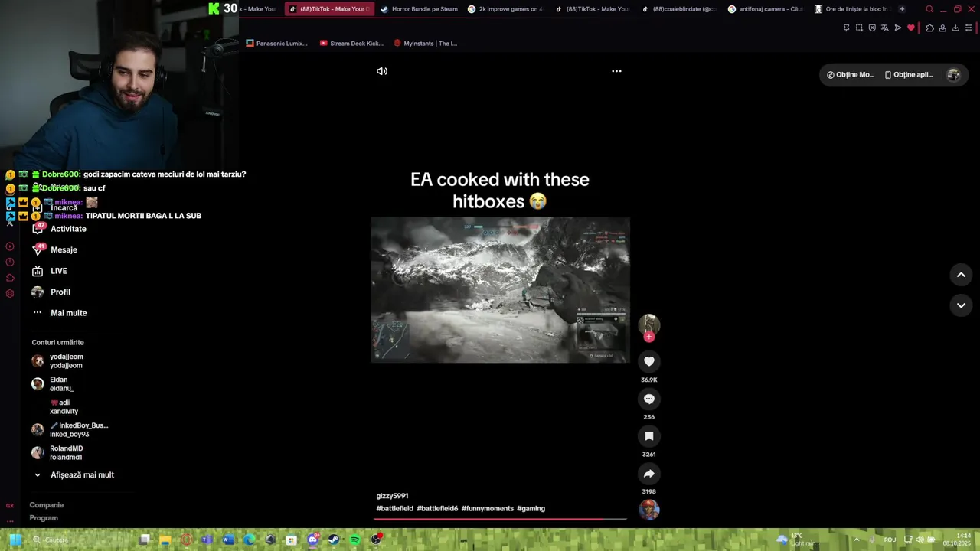Screen dimensions: 980x551
Task: Open the Windows Start button
Action: tap(15, 540)
